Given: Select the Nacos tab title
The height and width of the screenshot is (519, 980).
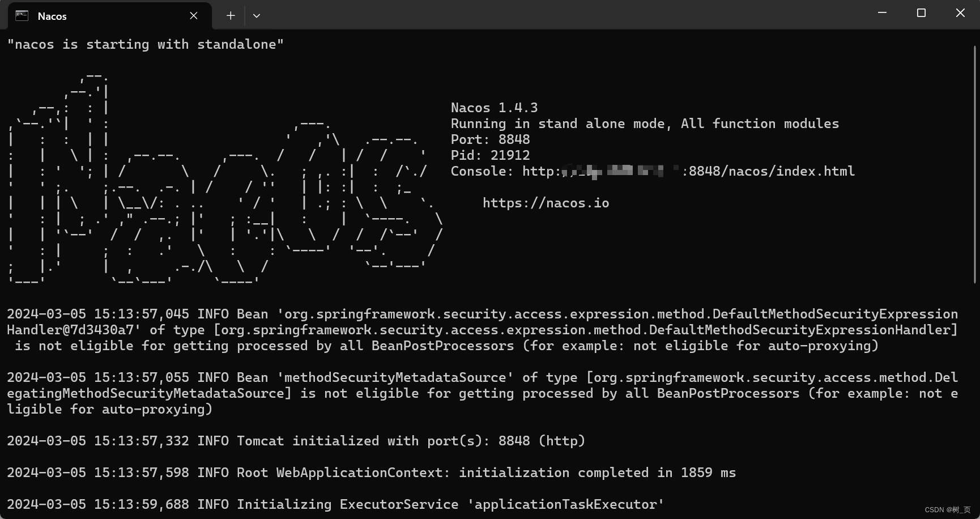Looking at the screenshot, I should point(52,16).
